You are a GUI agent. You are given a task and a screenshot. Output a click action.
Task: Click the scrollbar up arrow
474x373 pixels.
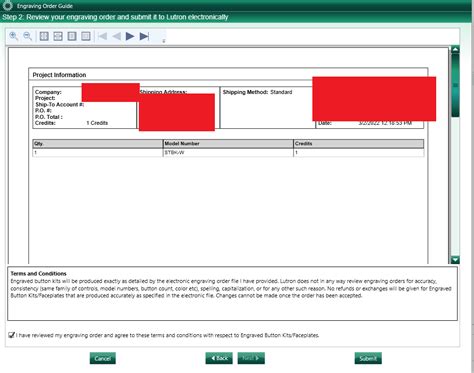tap(455, 50)
